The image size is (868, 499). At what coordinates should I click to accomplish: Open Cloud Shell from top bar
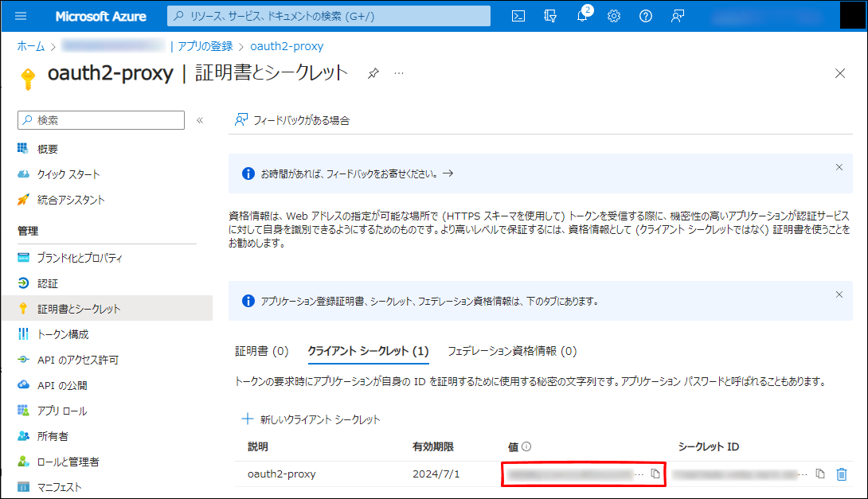coord(518,16)
